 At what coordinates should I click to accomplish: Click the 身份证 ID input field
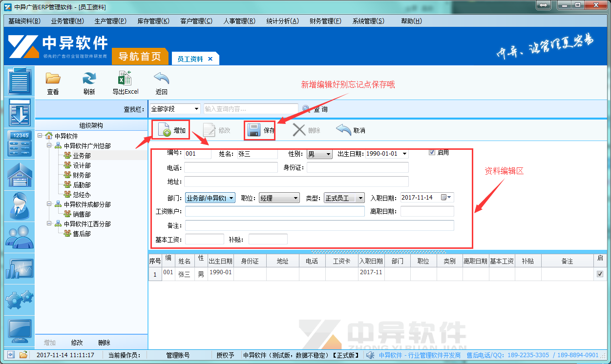(x=358, y=168)
